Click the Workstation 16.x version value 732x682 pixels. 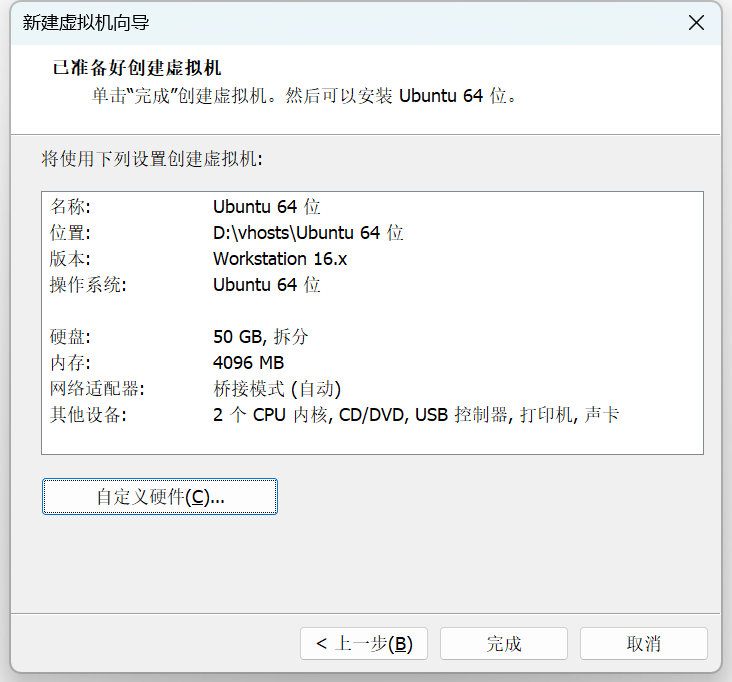[280, 259]
